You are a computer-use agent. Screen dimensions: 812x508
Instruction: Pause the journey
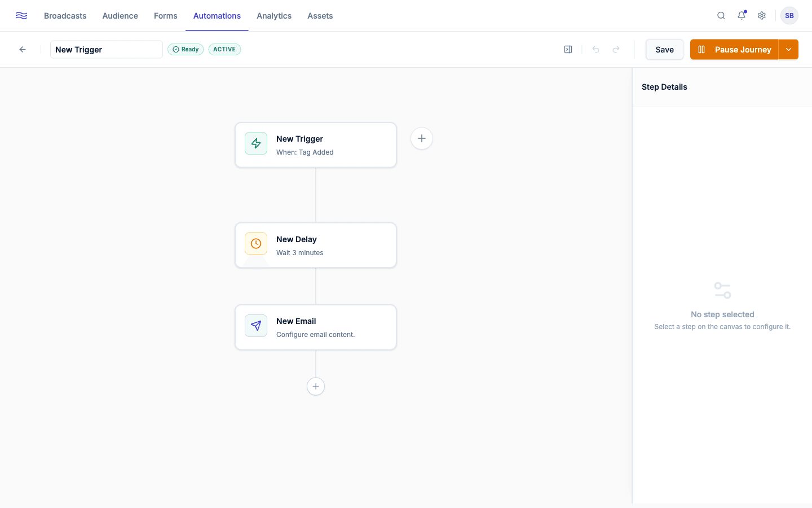pos(734,50)
